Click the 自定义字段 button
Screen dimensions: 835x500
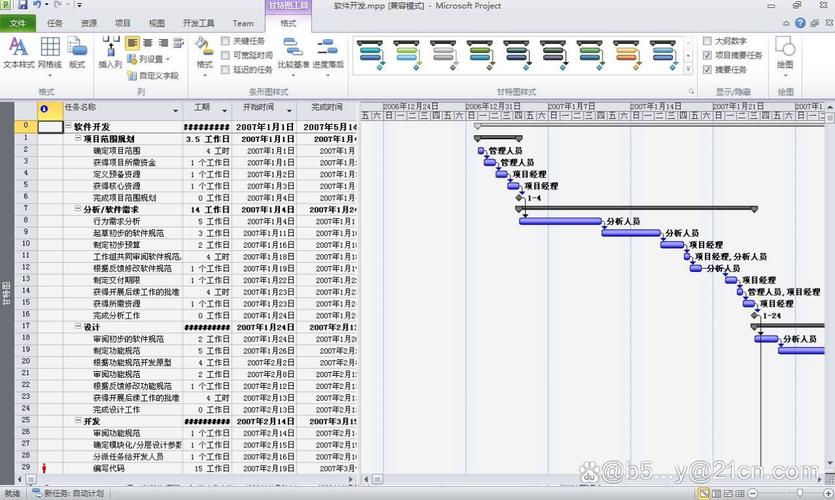153,75
